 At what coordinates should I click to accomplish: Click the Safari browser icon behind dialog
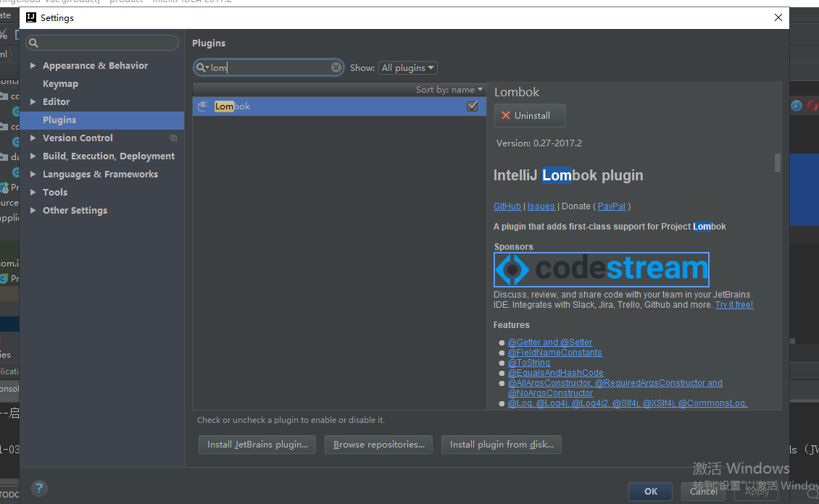click(797, 106)
